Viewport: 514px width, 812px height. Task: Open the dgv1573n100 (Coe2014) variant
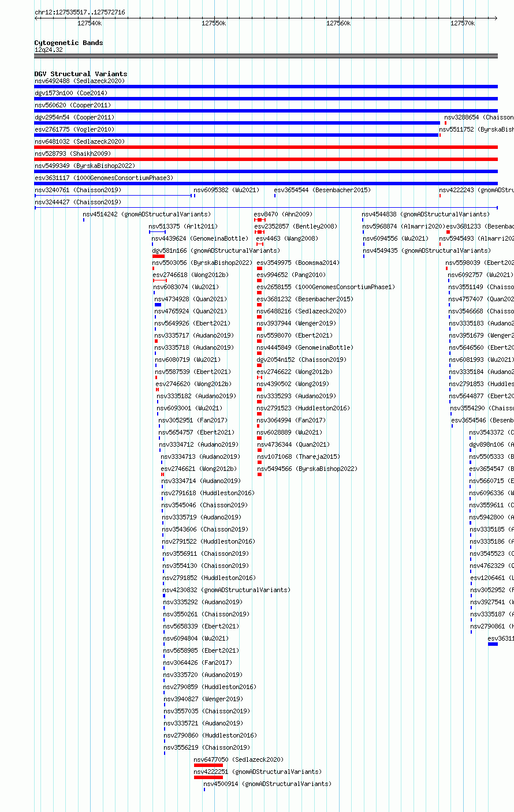[70, 93]
